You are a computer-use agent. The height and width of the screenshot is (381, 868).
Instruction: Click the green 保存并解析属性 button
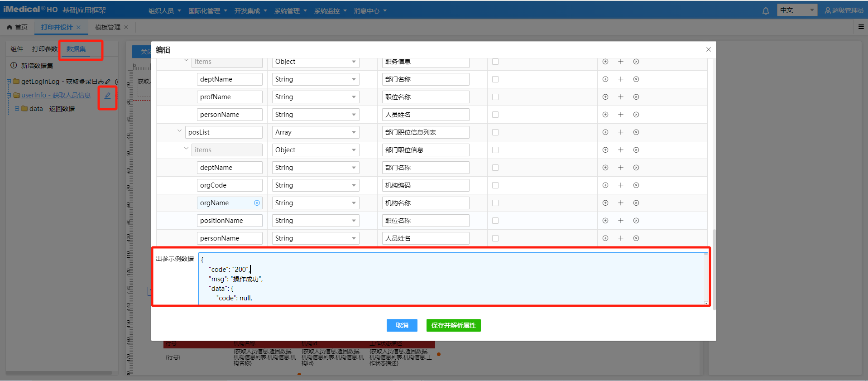point(453,325)
